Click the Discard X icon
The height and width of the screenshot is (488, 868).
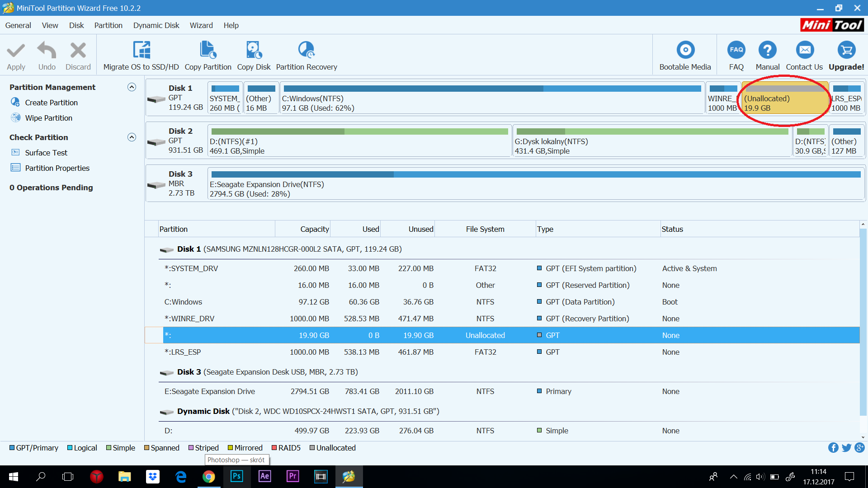(x=78, y=50)
